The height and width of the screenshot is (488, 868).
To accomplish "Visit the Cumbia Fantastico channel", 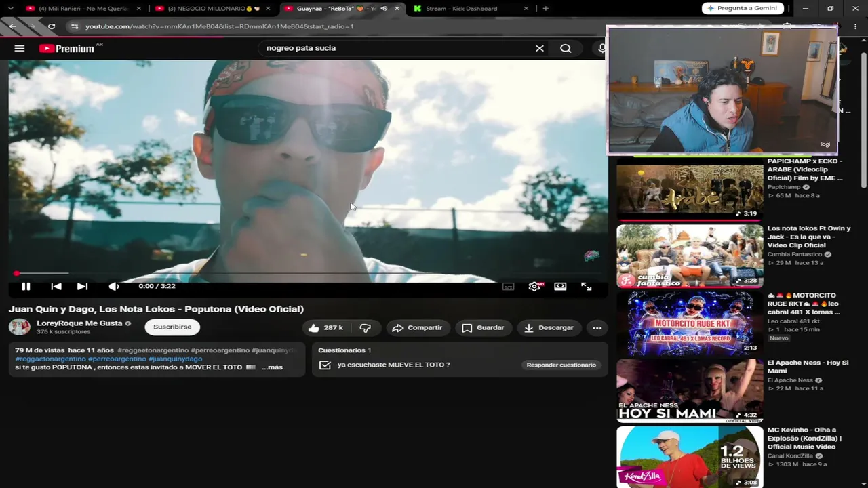I will tap(795, 254).
